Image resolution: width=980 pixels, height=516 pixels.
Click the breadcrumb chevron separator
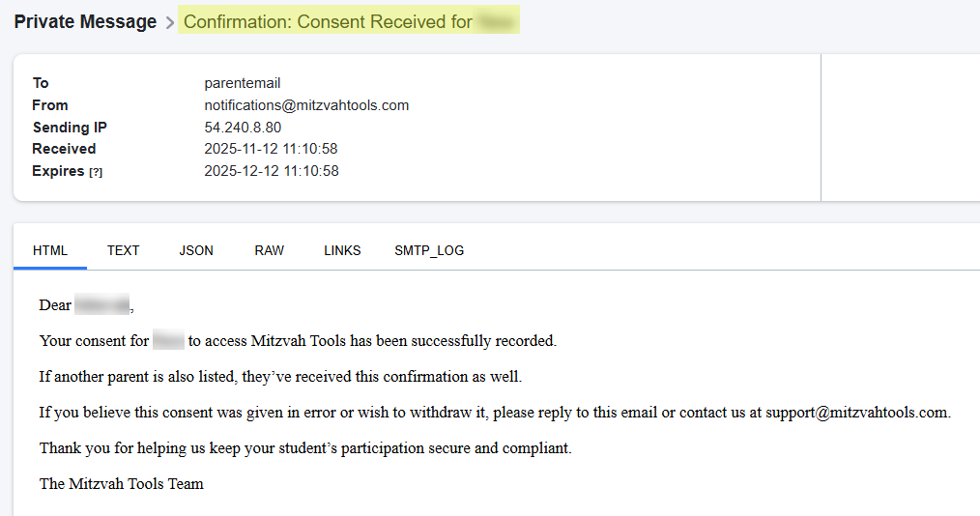(x=170, y=22)
